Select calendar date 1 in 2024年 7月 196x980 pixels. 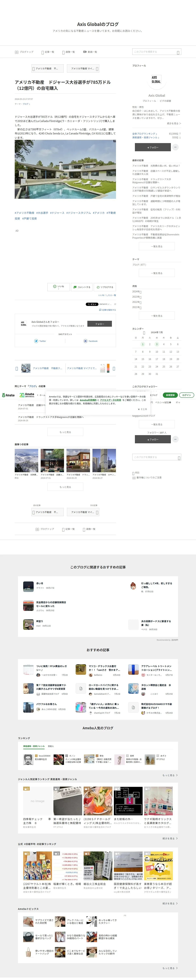[x=143, y=344]
